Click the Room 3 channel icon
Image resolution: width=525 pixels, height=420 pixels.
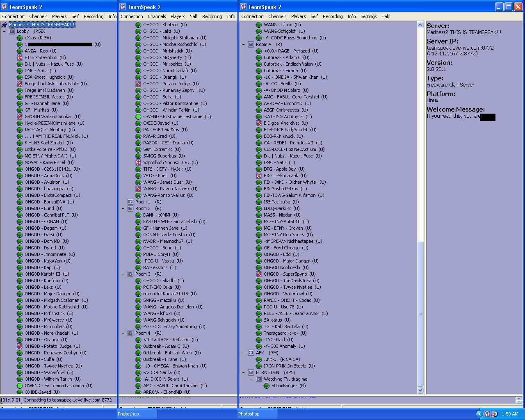coord(130,274)
